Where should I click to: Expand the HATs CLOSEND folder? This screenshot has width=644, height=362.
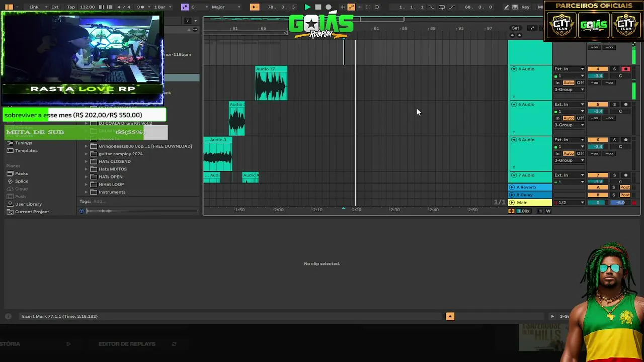tap(86, 161)
